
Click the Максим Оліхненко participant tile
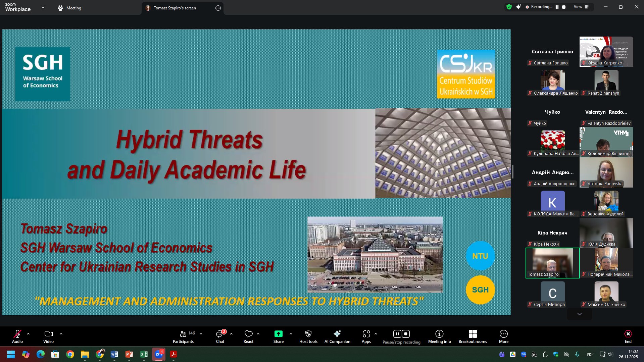click(606, 293)
